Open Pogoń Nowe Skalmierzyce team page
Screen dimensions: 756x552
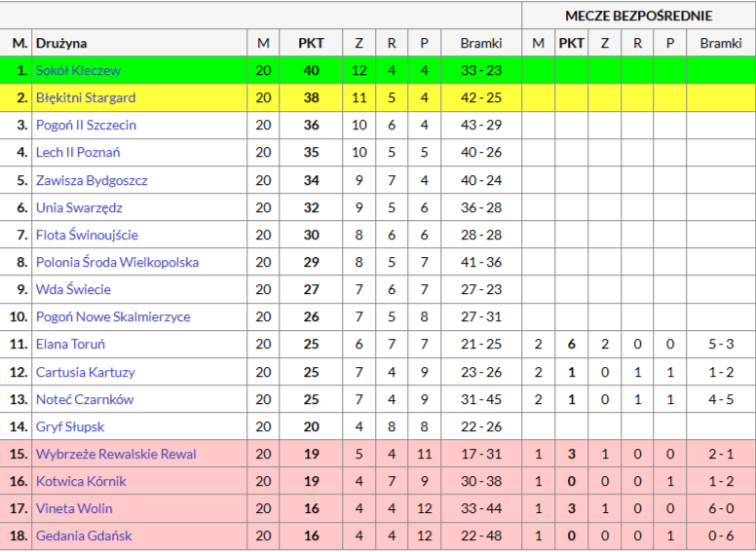pos(113,316)
